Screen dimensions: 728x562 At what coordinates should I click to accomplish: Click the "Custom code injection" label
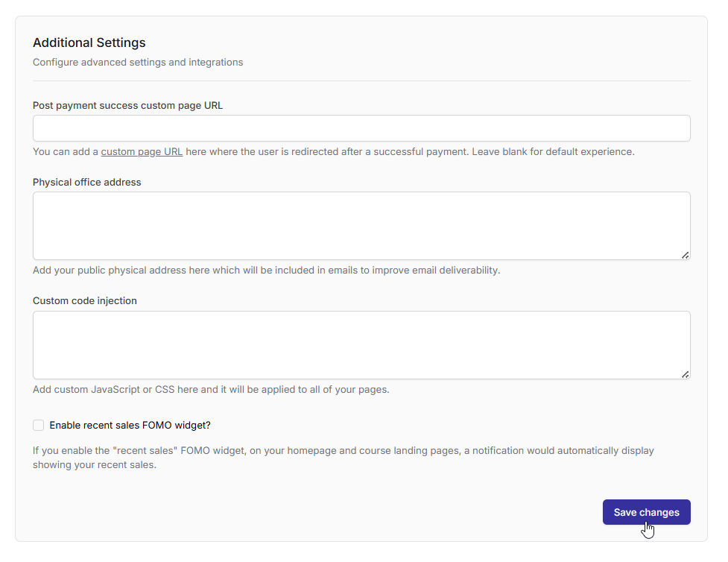coord(85,301)
